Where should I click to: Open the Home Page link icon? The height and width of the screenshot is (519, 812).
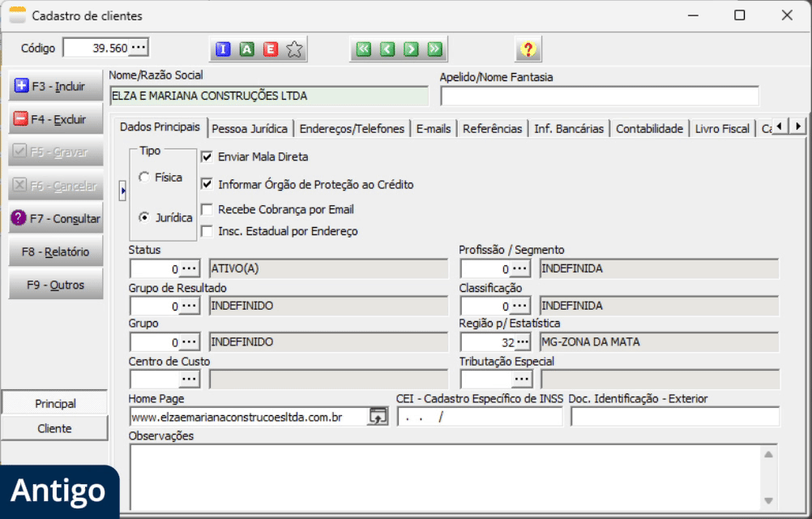pos(378,417)
